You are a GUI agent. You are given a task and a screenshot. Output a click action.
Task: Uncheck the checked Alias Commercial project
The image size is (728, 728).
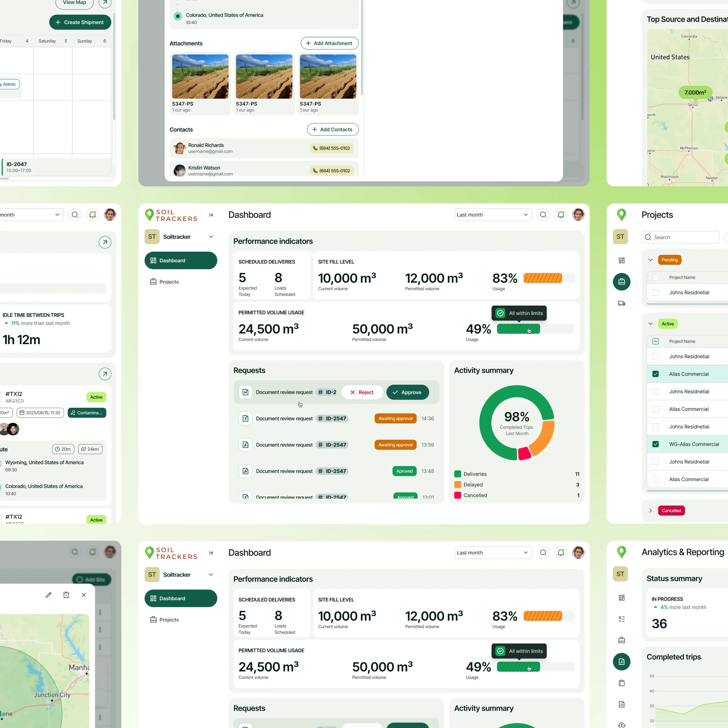pyautogui.click(x=656, y=374)
